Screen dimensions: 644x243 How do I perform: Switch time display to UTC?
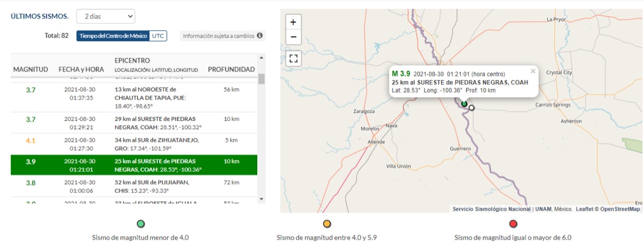coord(158,36)
